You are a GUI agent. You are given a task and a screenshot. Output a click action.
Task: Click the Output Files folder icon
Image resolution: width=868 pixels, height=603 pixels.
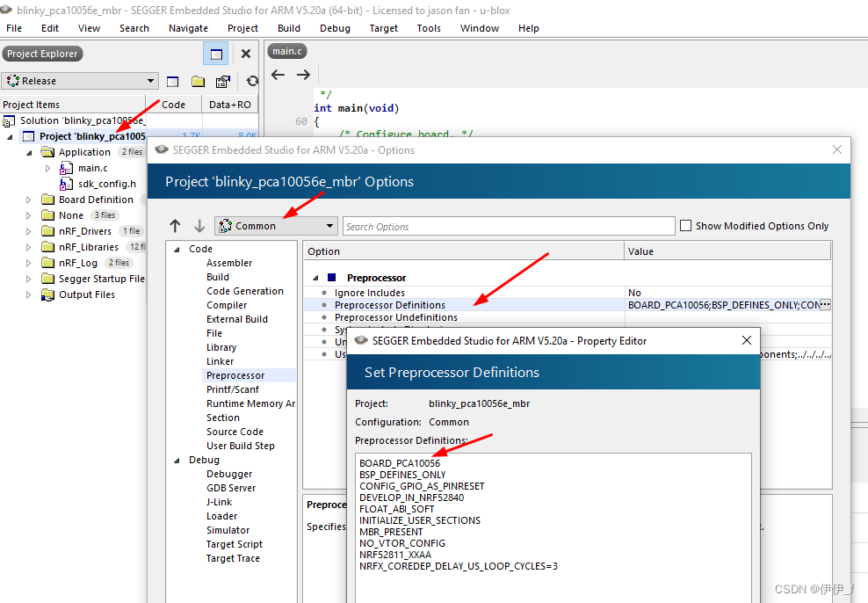coord(47,295)
